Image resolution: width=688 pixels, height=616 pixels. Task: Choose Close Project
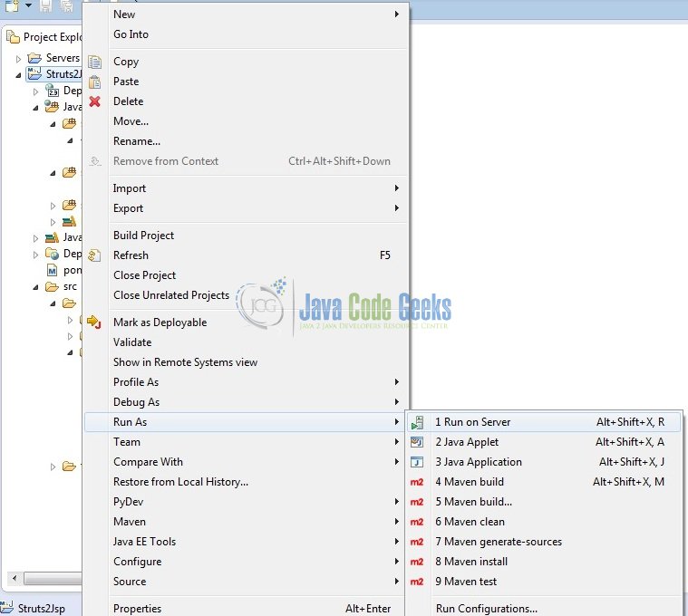(x=245, y=275)
